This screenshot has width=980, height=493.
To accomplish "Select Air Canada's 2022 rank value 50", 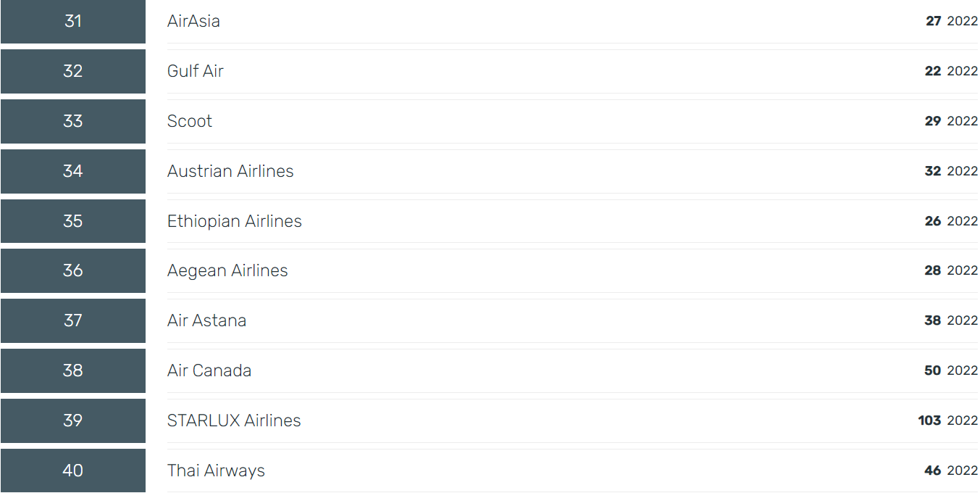I will click(x=933, y=370).
